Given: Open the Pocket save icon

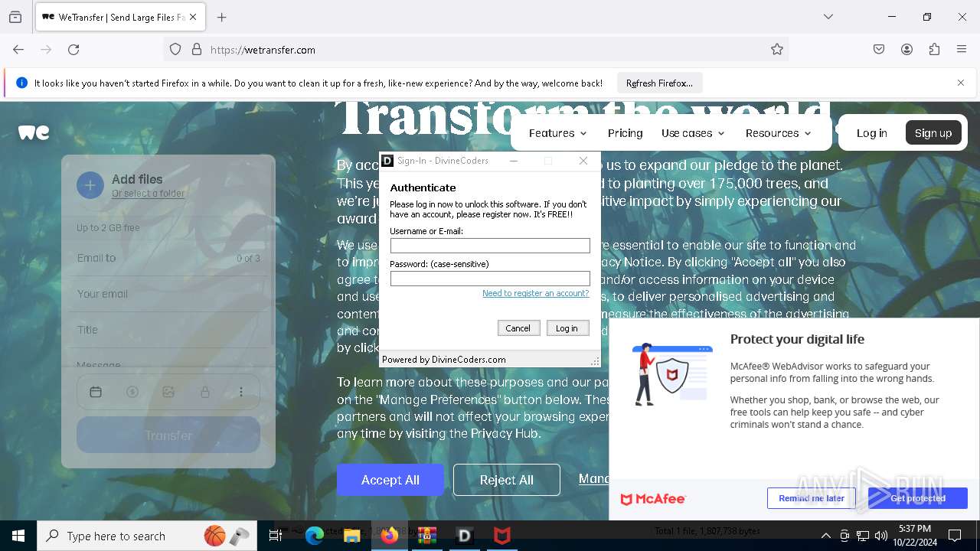Looking at the screenshot, I should click(879, 50).
